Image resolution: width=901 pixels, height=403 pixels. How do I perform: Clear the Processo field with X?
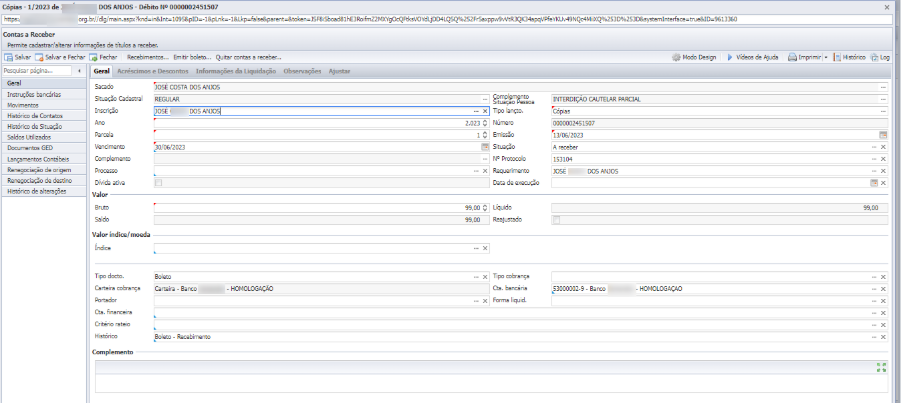tap(484, 171)
